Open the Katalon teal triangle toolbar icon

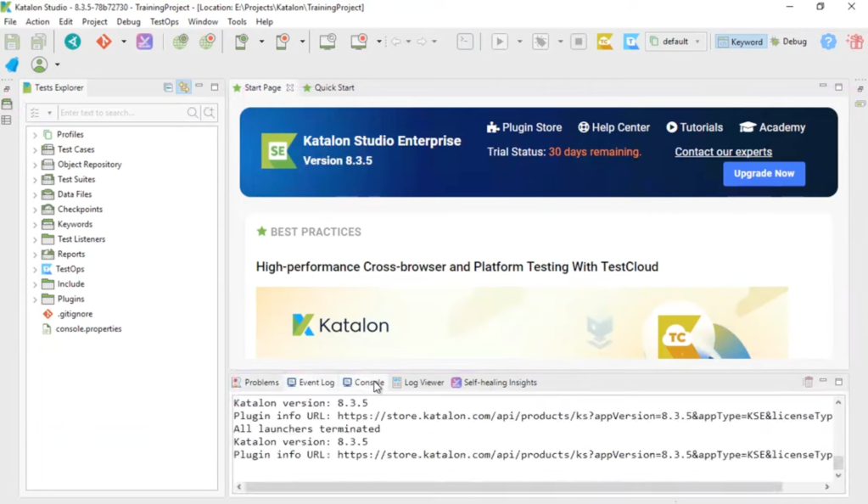72,42
